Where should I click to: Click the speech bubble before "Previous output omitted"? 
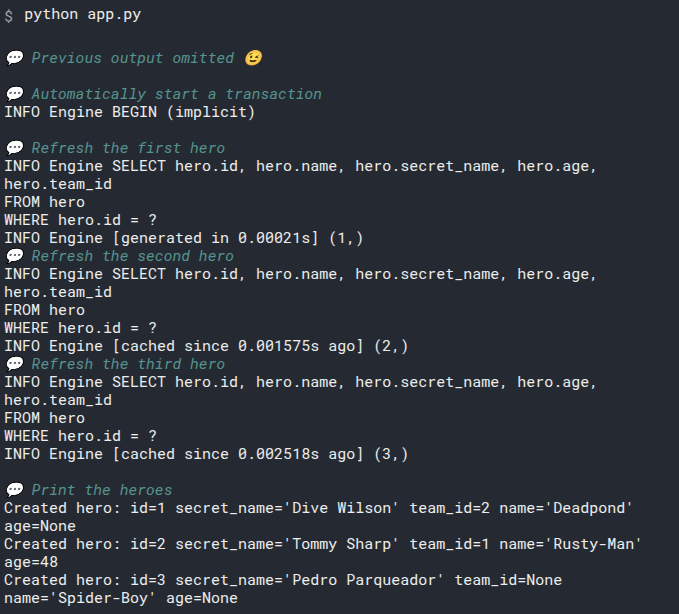(14, 58)
